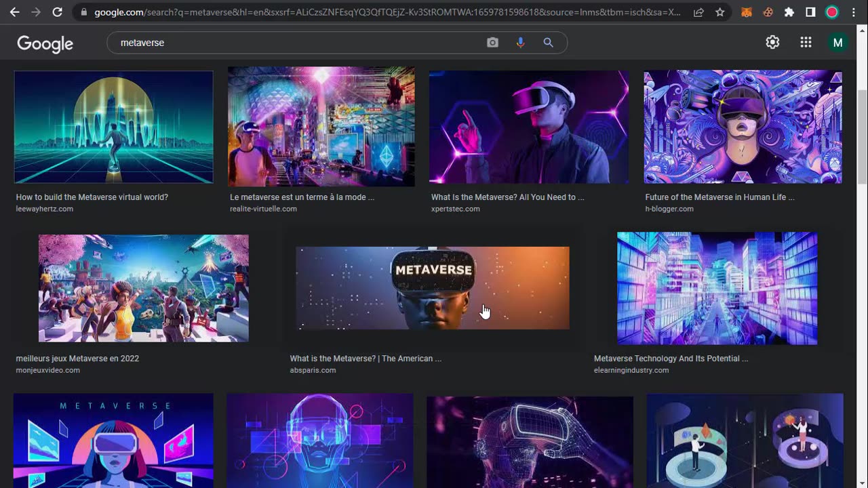
Task: Click the magnifier search button
Action: (548, 43)
